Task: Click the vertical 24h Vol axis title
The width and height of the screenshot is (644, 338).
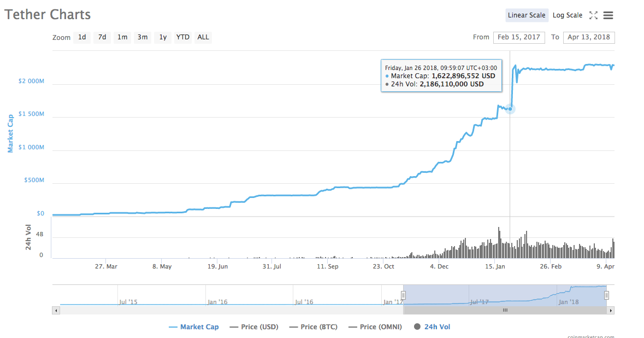Action: click(28, 237)
